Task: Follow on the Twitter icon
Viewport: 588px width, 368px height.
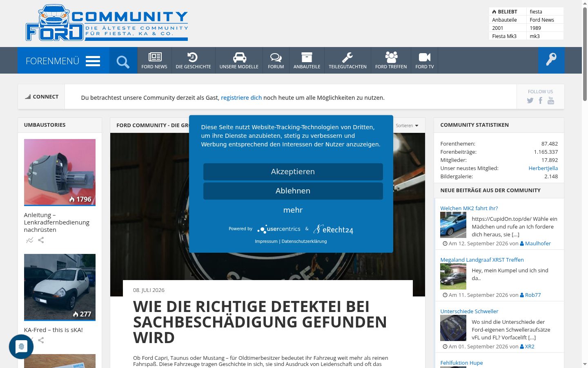Action: click(x=530, y=101)
